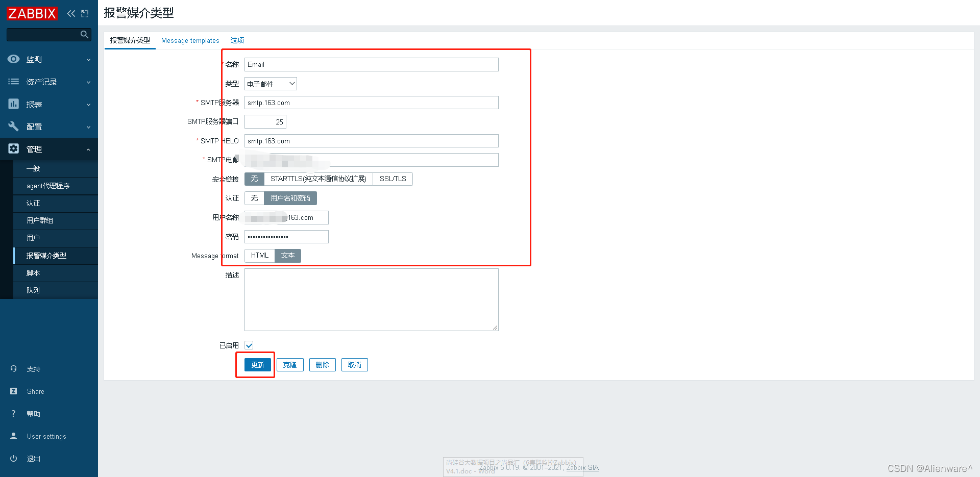980x477 pixels.
Task: Switch to 报警媒介类型 tab
Action: pyautogui.click(x=130, y=40)
